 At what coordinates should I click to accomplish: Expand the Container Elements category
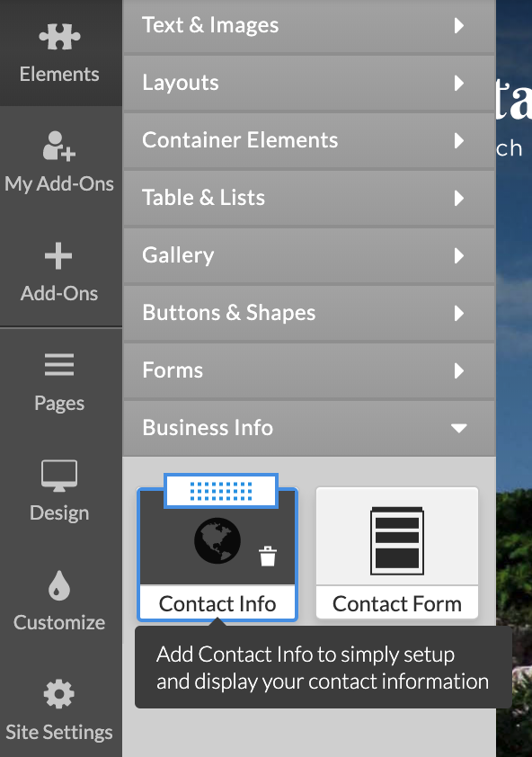coord(309,140)
